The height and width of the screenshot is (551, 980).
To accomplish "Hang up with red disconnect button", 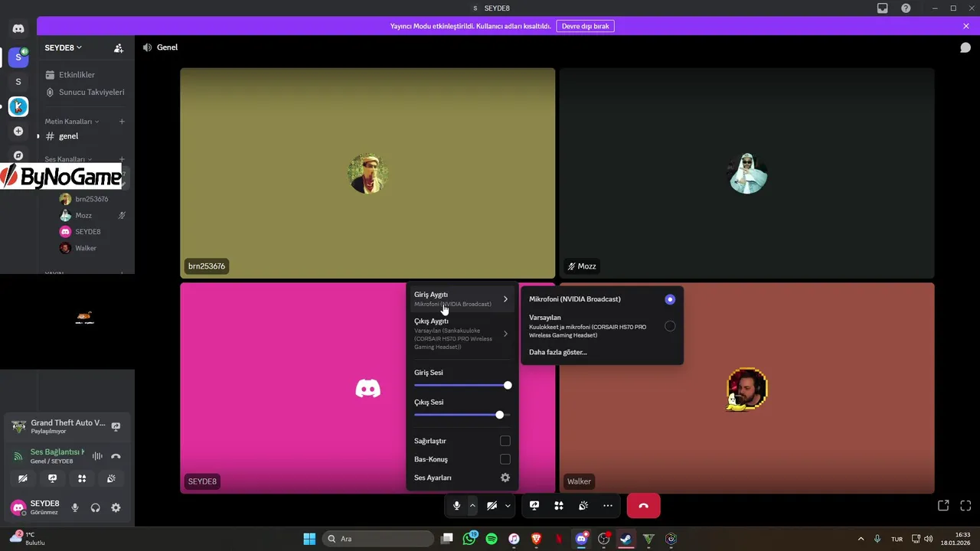I will pyautogui.click(x=643, y=506).
